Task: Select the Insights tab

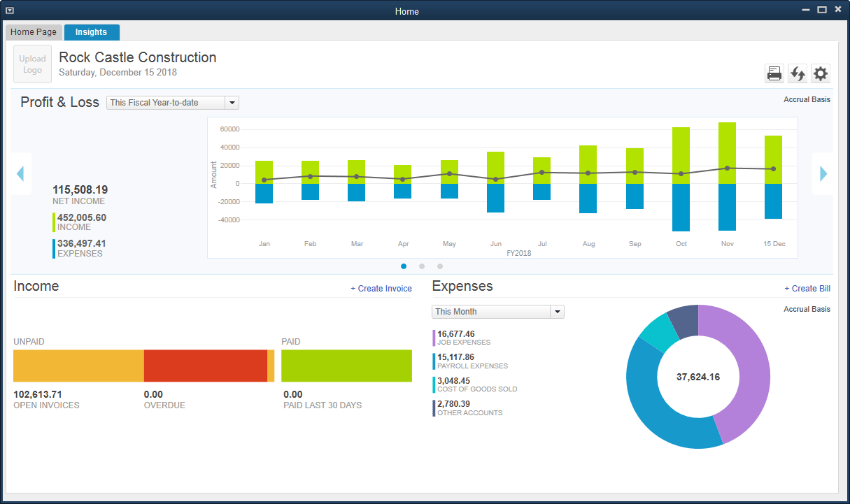Action: click(92, 31)
